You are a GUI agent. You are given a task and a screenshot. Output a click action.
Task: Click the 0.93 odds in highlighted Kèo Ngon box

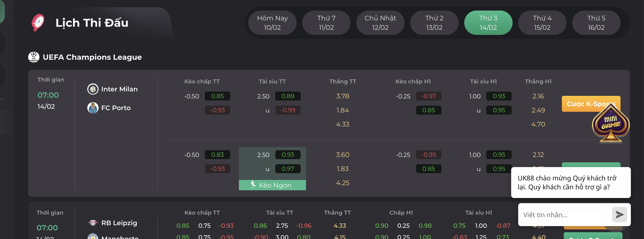coord(288,155)
